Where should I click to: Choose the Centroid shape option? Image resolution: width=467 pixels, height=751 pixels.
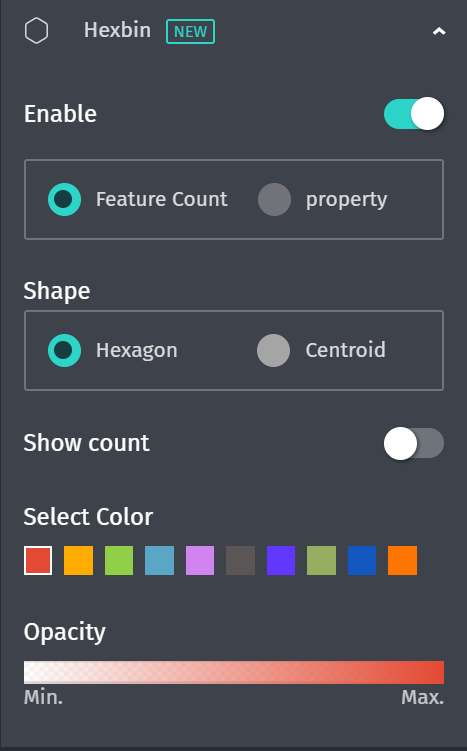273,351
